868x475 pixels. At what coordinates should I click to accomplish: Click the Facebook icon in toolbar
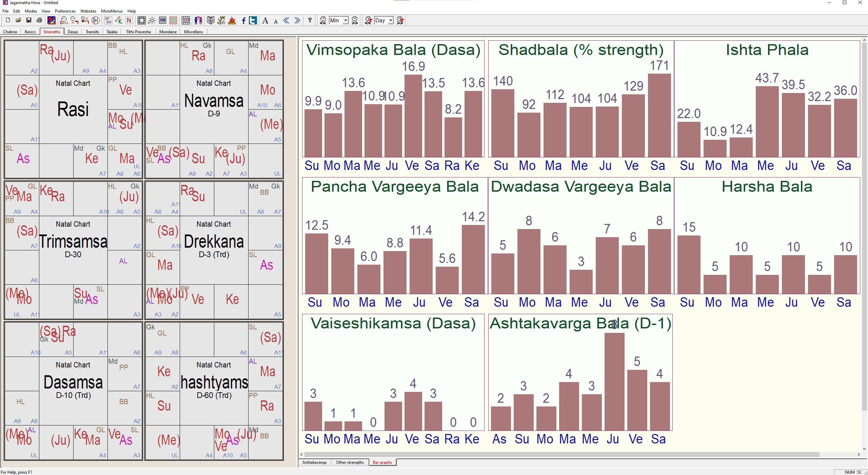click(x=243, y=20)
